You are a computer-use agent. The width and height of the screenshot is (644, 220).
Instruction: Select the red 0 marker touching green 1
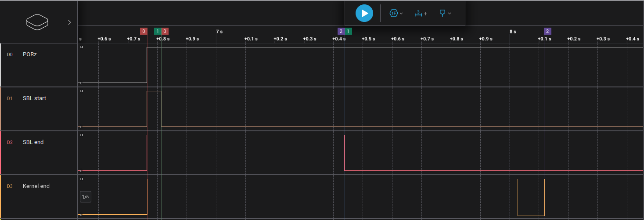[x=165, y=31]
